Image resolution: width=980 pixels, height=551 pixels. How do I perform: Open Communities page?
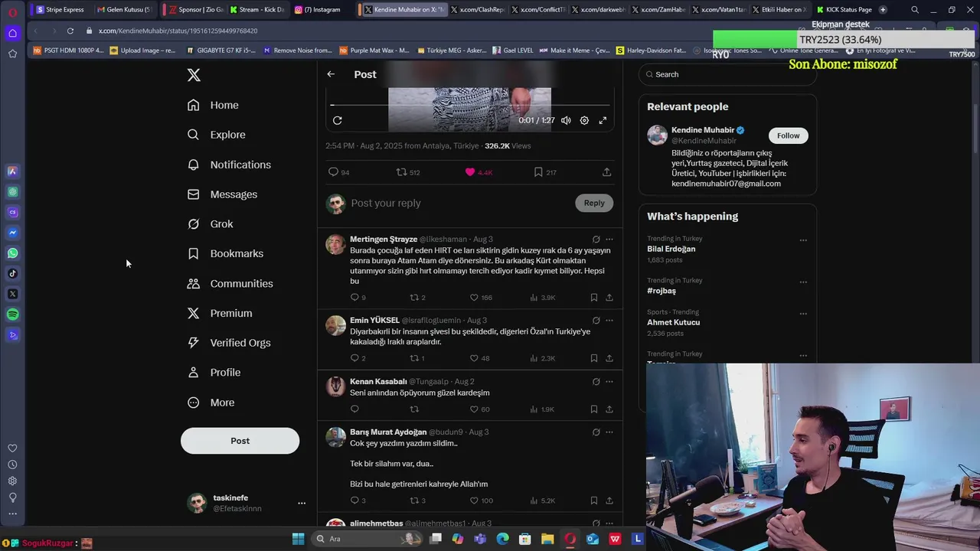tap(230, 283)
